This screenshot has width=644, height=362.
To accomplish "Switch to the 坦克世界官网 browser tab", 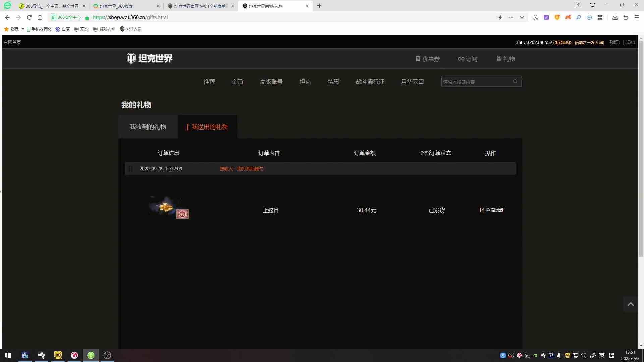I will coord(201,6).
